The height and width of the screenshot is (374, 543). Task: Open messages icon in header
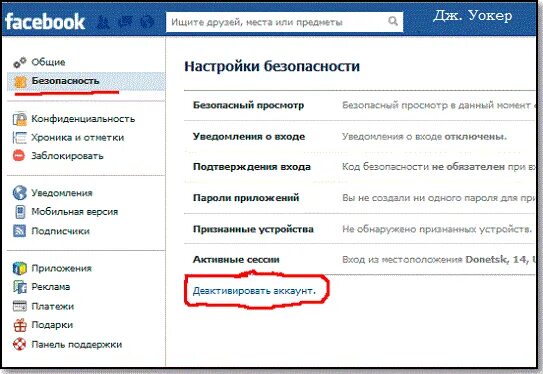click(x=125, y=22)
